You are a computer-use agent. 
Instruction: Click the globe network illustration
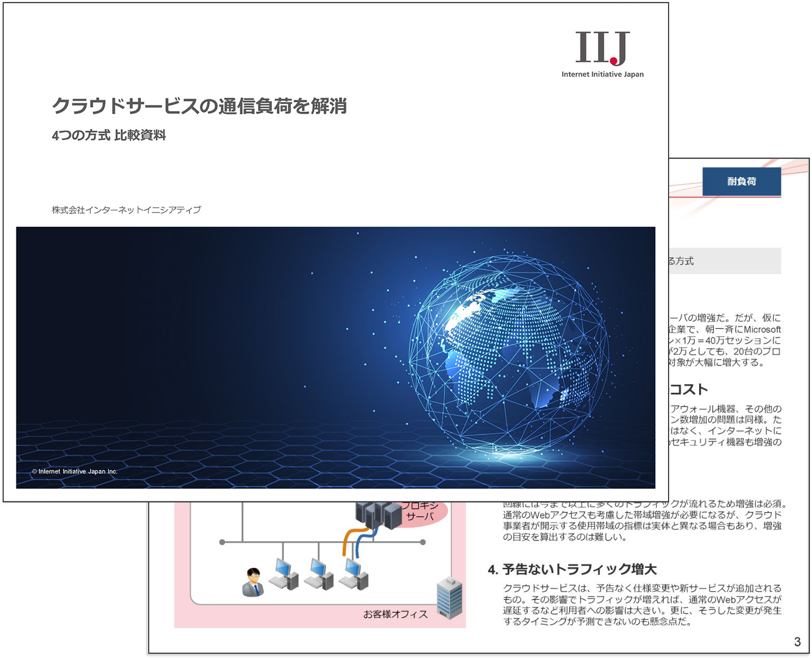pyautogui.click(x=509, y=355)
